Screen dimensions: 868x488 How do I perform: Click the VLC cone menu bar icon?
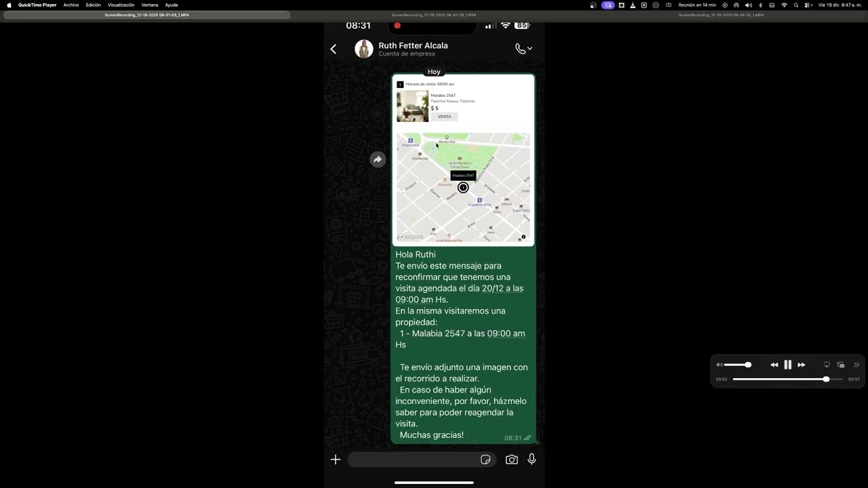633,5
